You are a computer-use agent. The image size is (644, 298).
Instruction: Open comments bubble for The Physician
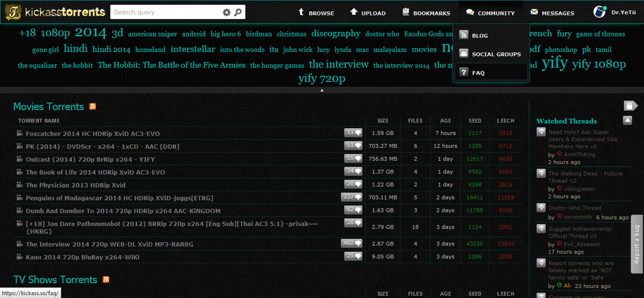tap(353, 184)
